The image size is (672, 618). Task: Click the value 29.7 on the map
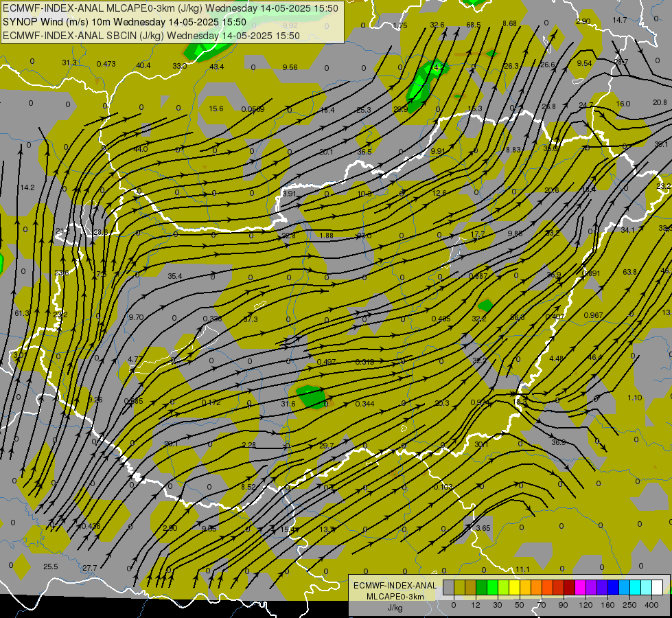click(326, 446)
